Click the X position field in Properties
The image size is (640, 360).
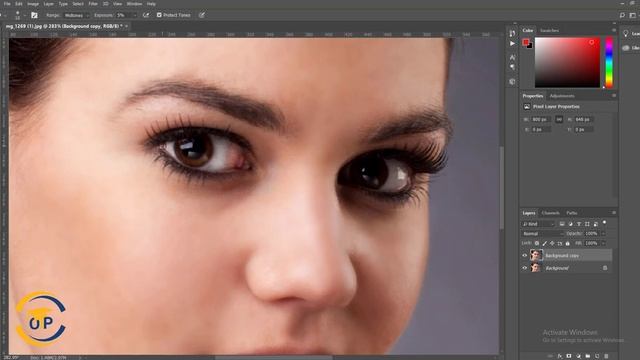[x=541, y=129]
